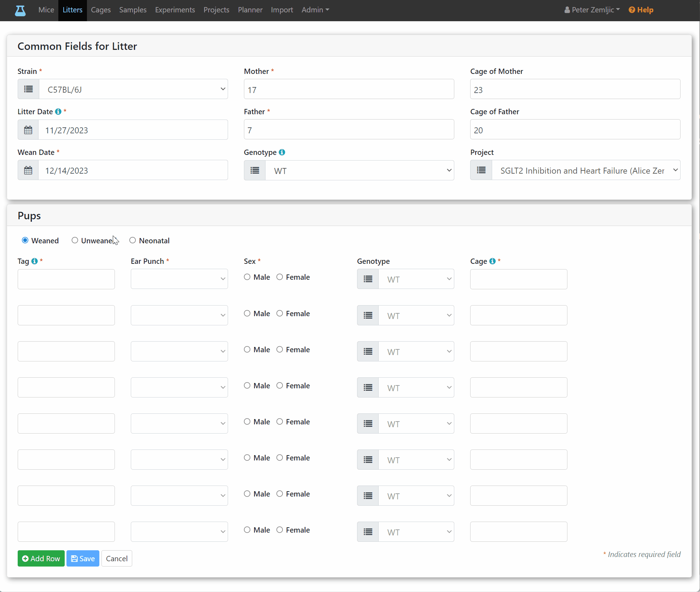
Task: Open the Mice navigation tab
Action: click(x=46, y=10)
